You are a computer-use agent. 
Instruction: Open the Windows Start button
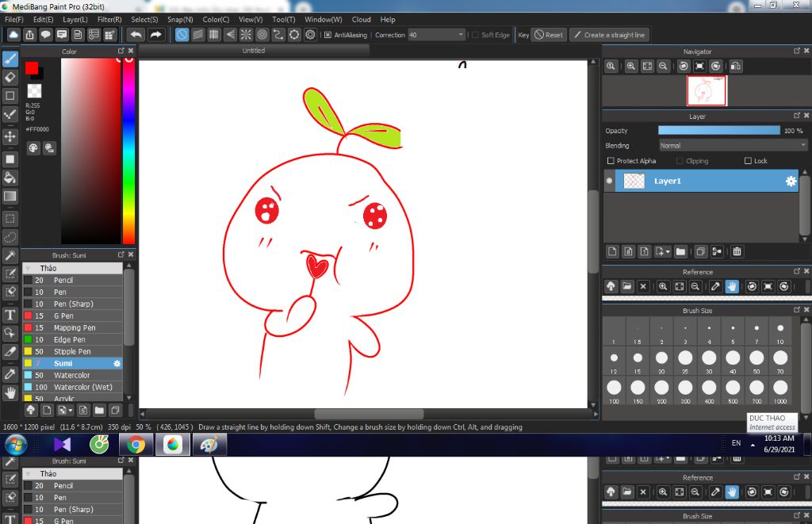(x=16, y=444)
